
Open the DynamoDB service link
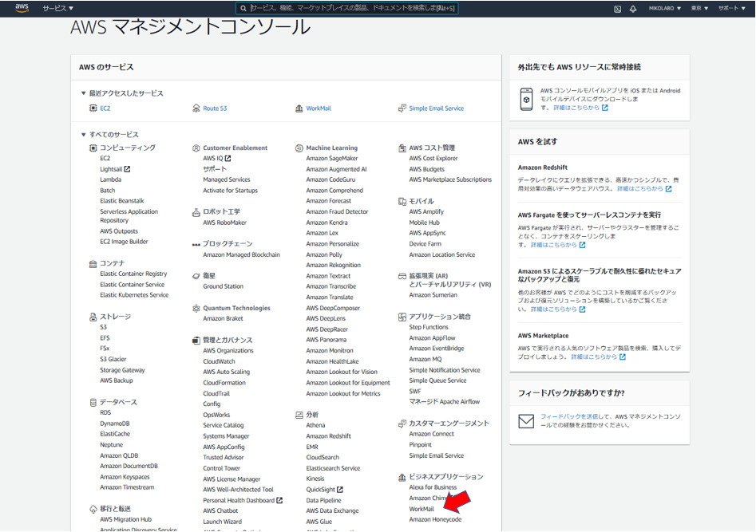115,424
